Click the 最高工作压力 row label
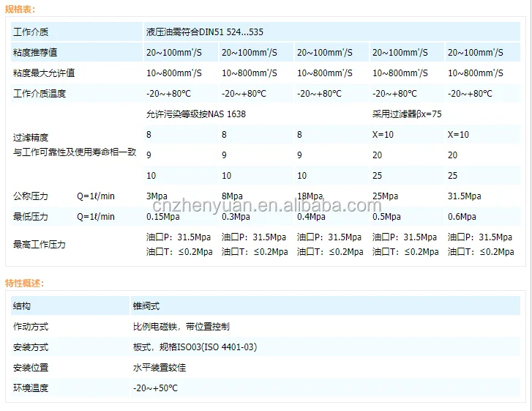Viewport: 532px width, 411px height. coord(40,244)
